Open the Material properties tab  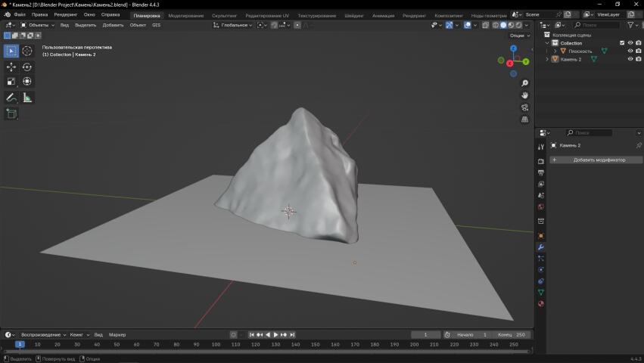click(x=541, y=304)
